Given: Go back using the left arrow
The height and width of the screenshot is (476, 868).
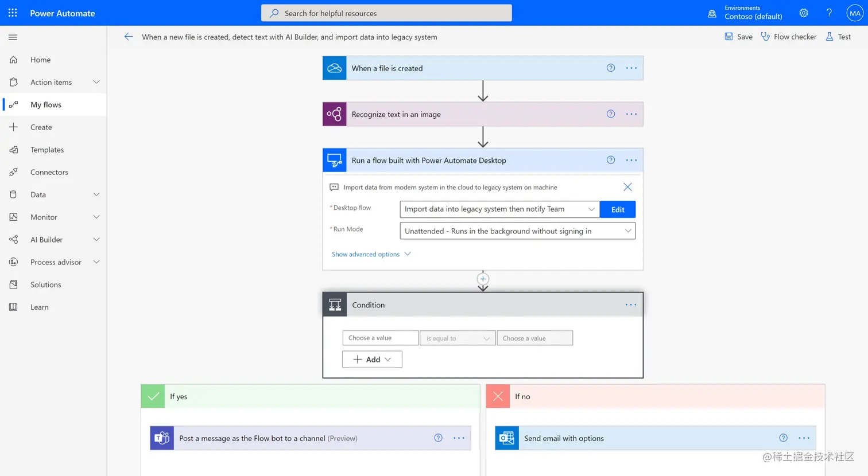Looking at the screenshot, I should (x=129, y=37).
